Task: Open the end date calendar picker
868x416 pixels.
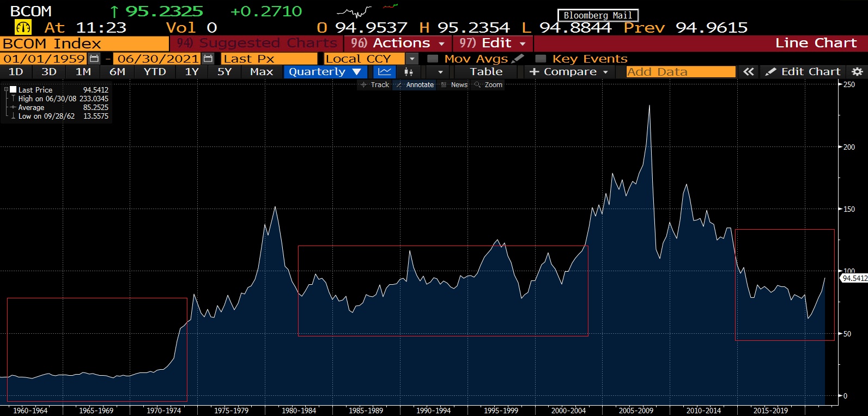Action: (208, 59)
